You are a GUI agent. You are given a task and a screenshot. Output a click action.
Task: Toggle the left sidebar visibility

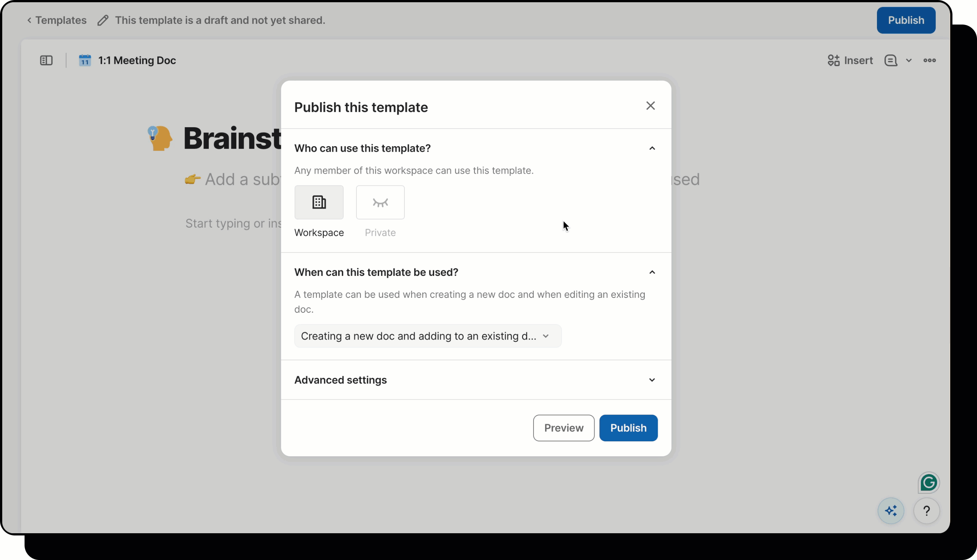46,60
